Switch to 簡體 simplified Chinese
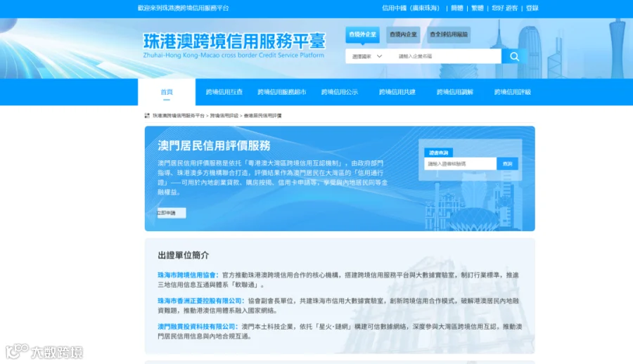 456,8
